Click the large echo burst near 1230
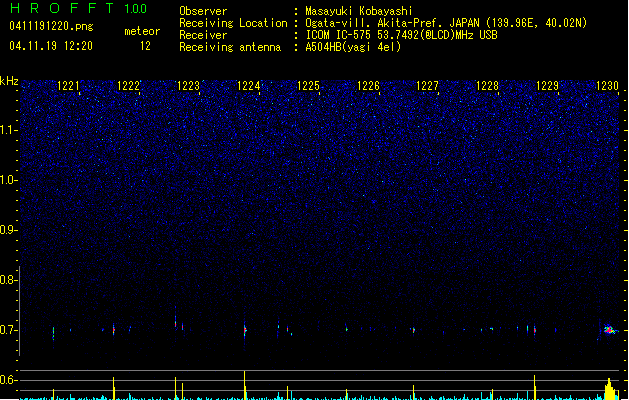This screenshot has height=400, width=629. pos(610,330)
